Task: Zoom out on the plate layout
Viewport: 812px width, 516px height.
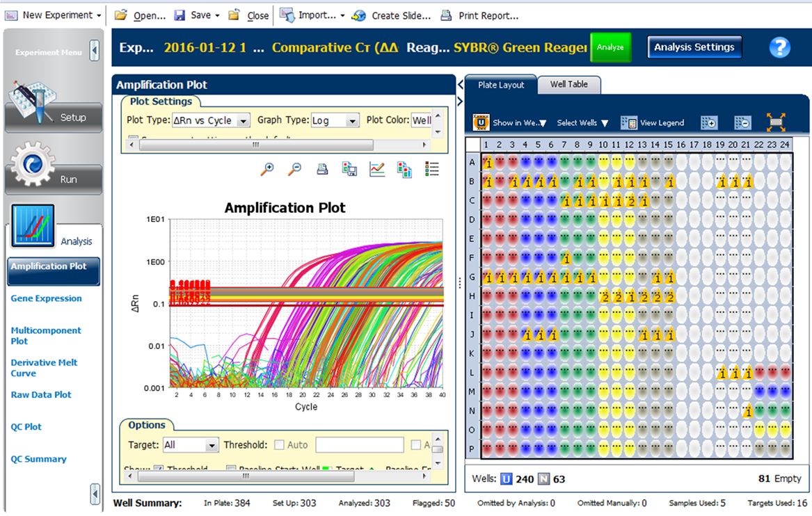Action: (742, 122)
